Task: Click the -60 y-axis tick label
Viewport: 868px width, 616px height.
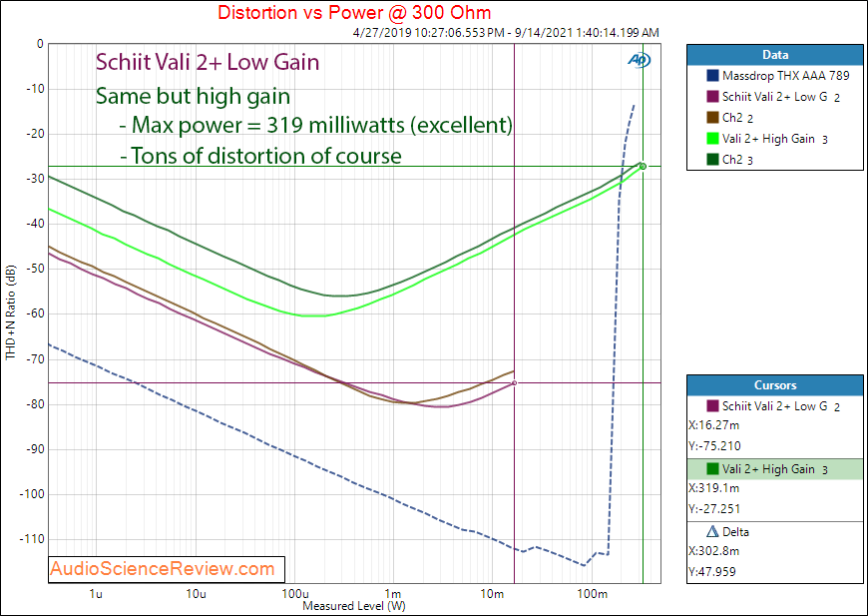Action: tap(34, 314)
